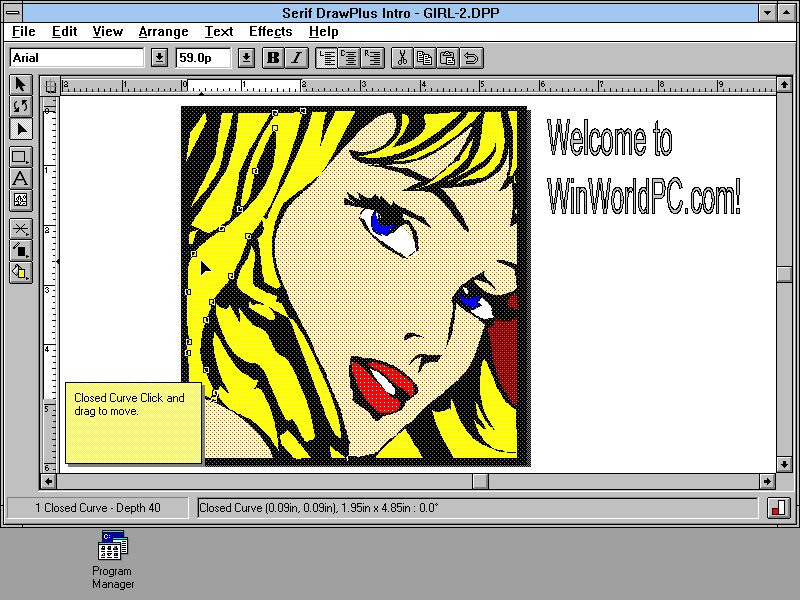Viewport: 800px width, 600px height.
Task: Select the Node edit arrow tool
Action: click(x=20, y=129)
